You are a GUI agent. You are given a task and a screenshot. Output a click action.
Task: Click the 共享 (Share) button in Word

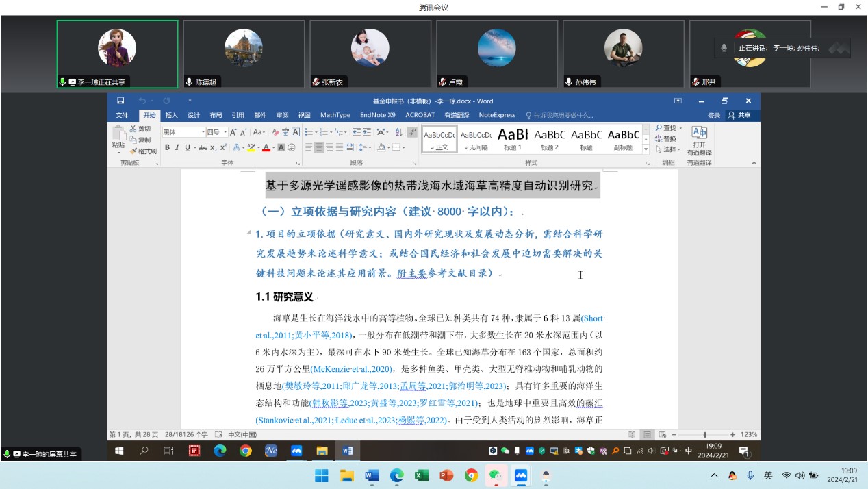739,116
